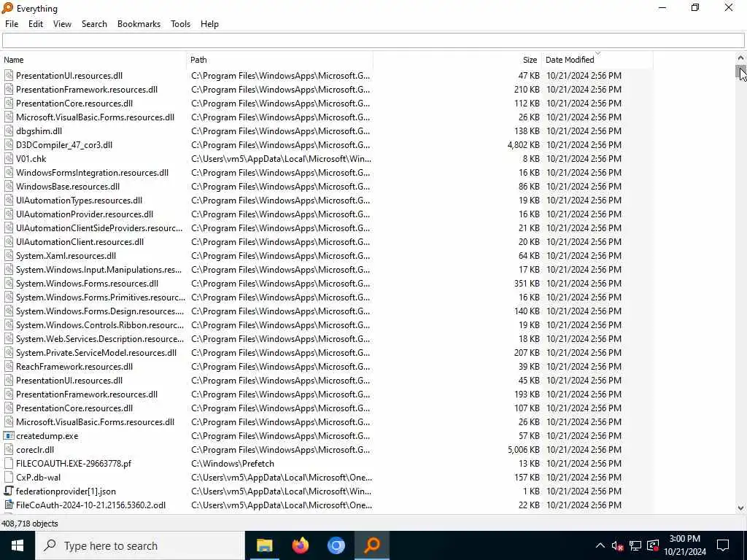
Task: Open the Windows notification center
Action: (723, 545)
